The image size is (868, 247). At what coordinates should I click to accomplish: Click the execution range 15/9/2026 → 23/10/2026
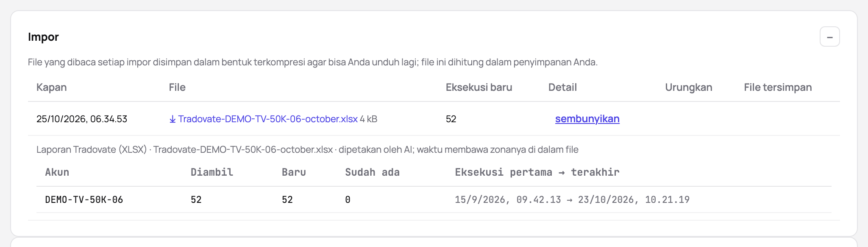click(572, 199)
